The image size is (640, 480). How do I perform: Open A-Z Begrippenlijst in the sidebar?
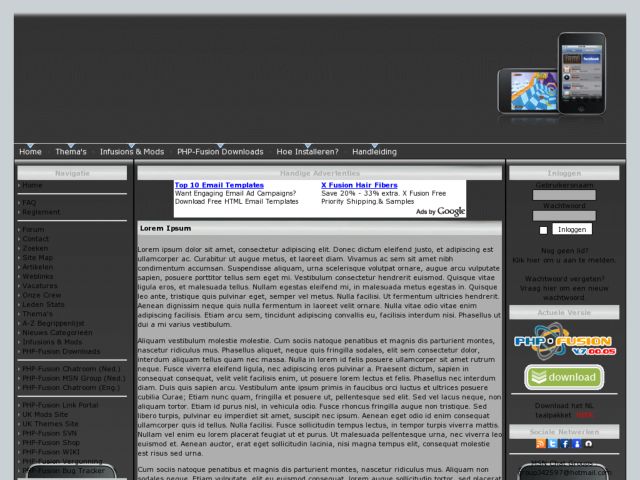tap(53, 323)
